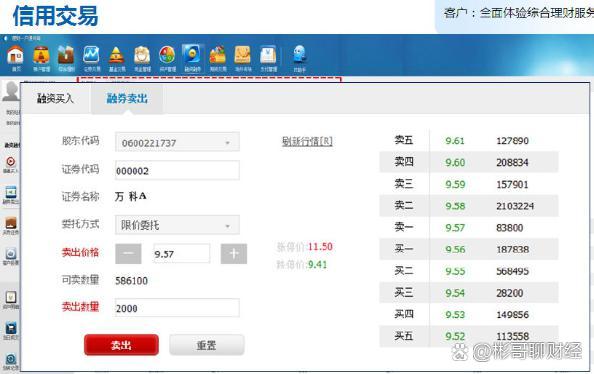
Task: Open the fruit basket toolbar icon
Action: 217,55
